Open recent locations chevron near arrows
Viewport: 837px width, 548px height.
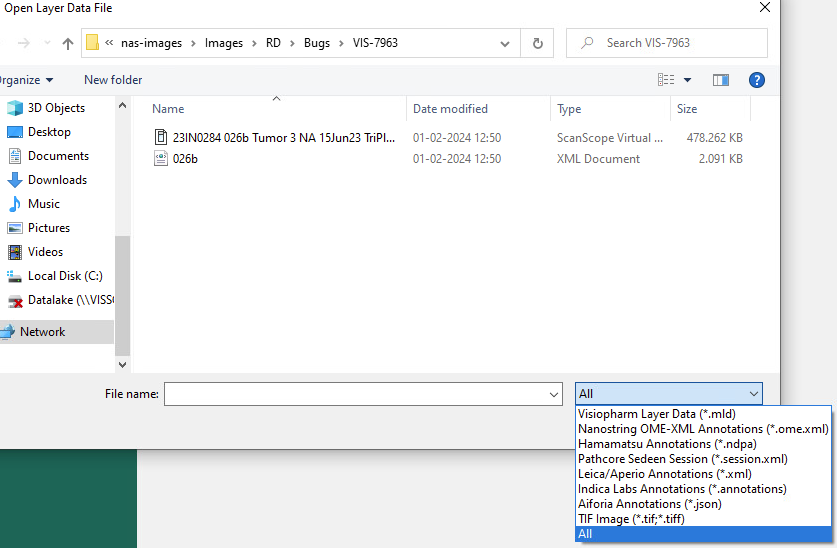[48, 43]
